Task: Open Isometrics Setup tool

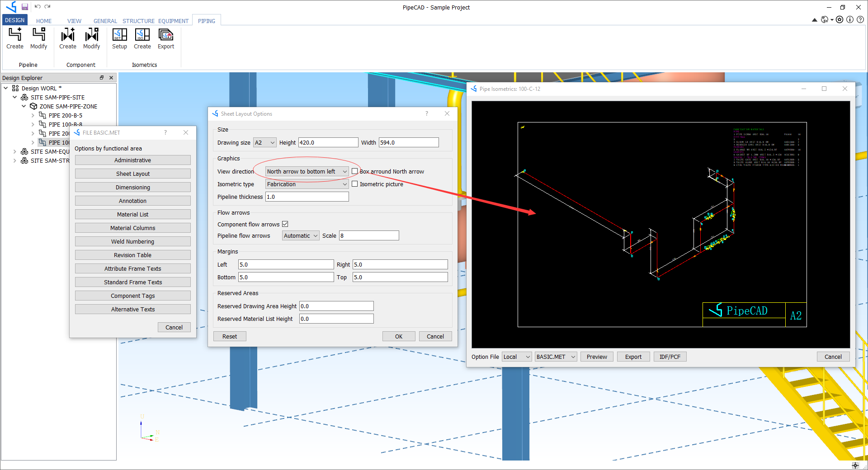Action: [120, 38]
